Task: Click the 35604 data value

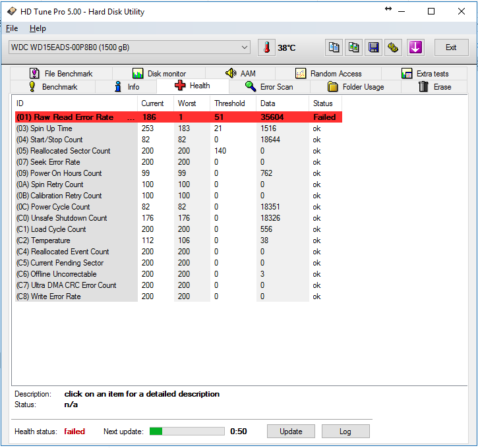Action: coord(272,117)
